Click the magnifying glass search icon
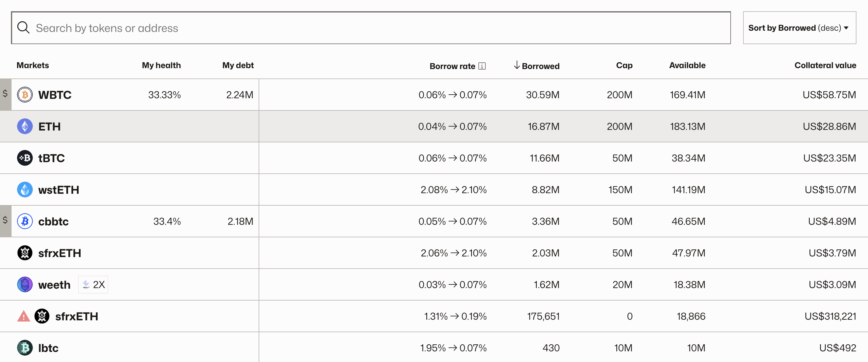This screenshot has height=362, width=868. 23,28
